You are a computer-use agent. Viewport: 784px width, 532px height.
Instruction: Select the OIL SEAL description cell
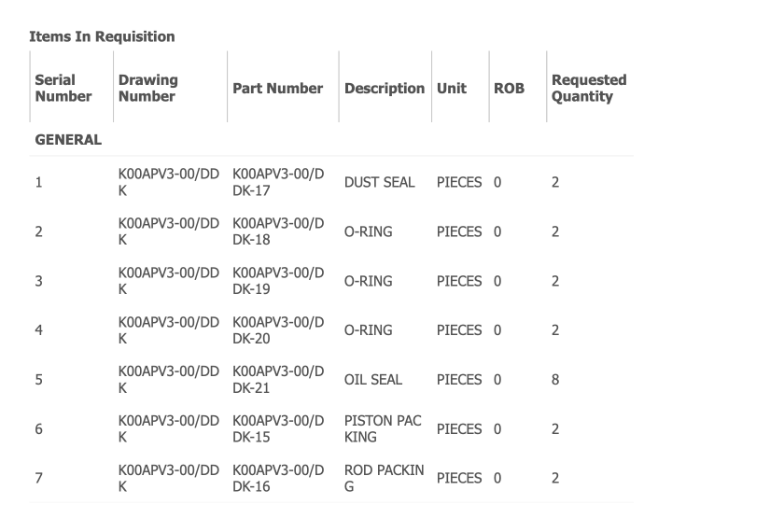coord(373,380)
